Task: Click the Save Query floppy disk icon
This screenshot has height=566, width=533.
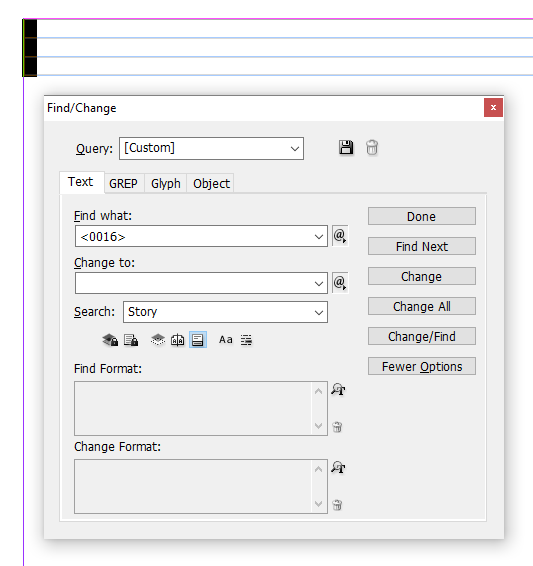Action: point(346,148)
